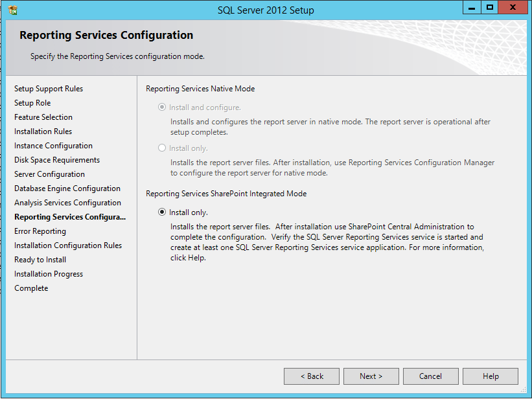Click the SQL Server Setup title bar icon
Viewport: 532px width, 399px height.
tap(13, 10)
